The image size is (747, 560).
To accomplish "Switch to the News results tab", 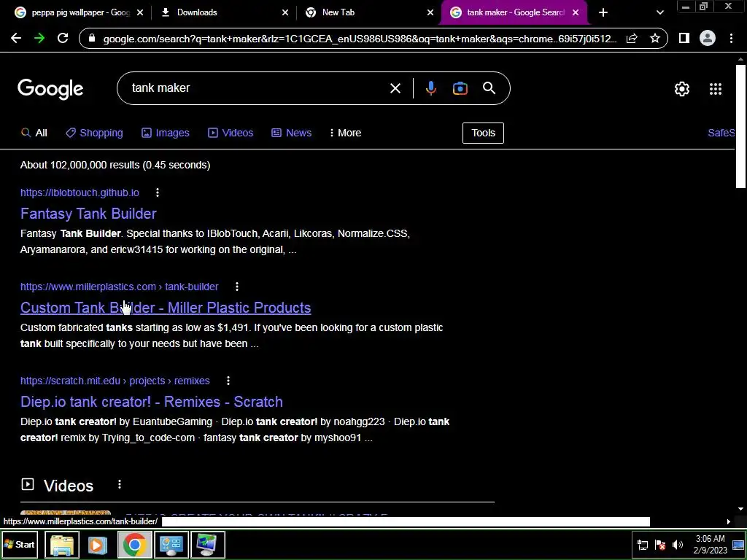I will [292, 133].
